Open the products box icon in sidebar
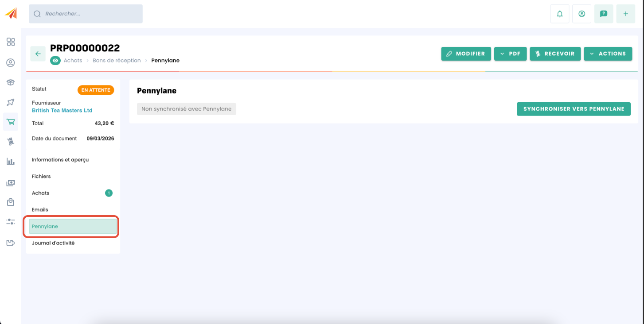 (x=11, y=82)
